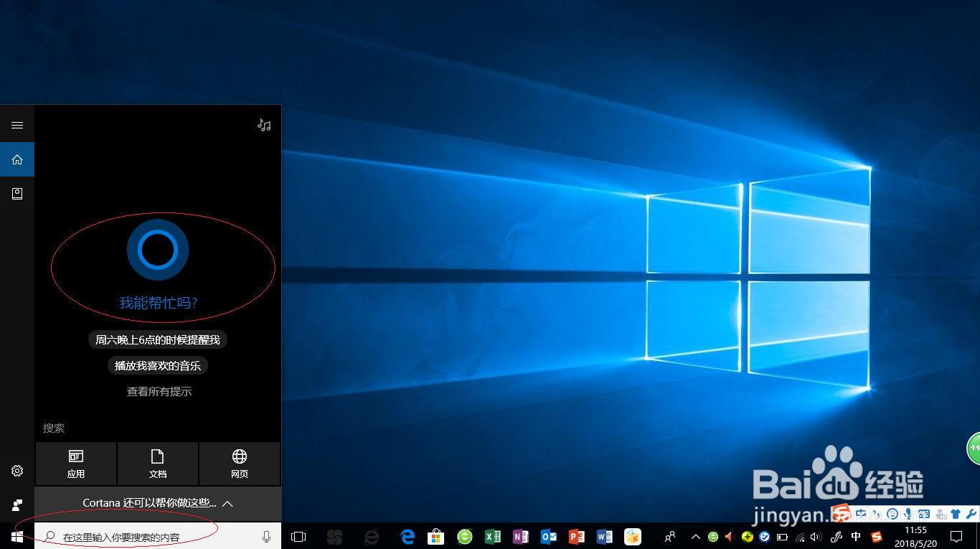
Task: Open Task View on taskbar
Action: coord(298,537)
